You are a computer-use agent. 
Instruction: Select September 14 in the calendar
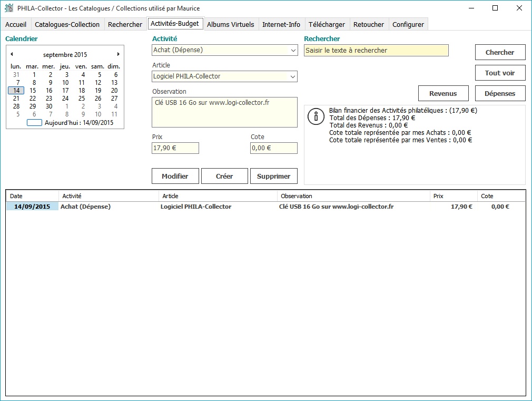[x=16, y=91]
